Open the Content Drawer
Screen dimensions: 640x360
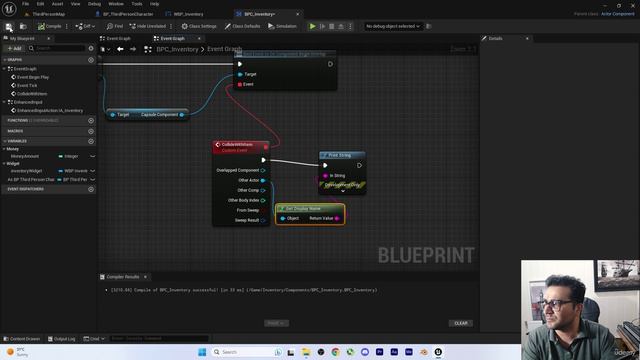point(22,339)
